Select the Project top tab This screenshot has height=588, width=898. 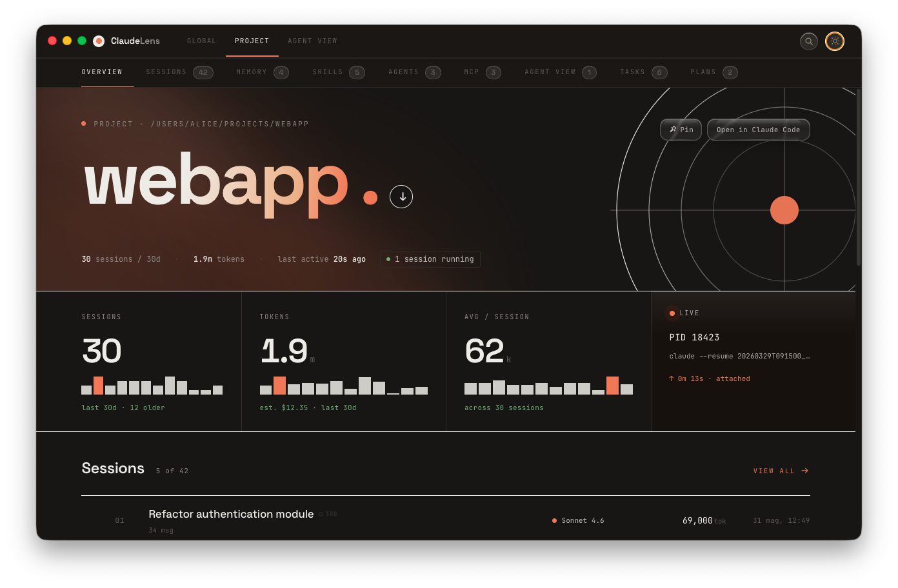[252, 41]
